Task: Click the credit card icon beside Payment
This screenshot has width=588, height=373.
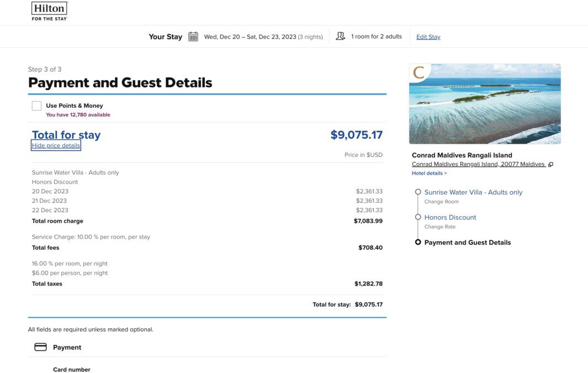Action: click(x=40, y=347)
